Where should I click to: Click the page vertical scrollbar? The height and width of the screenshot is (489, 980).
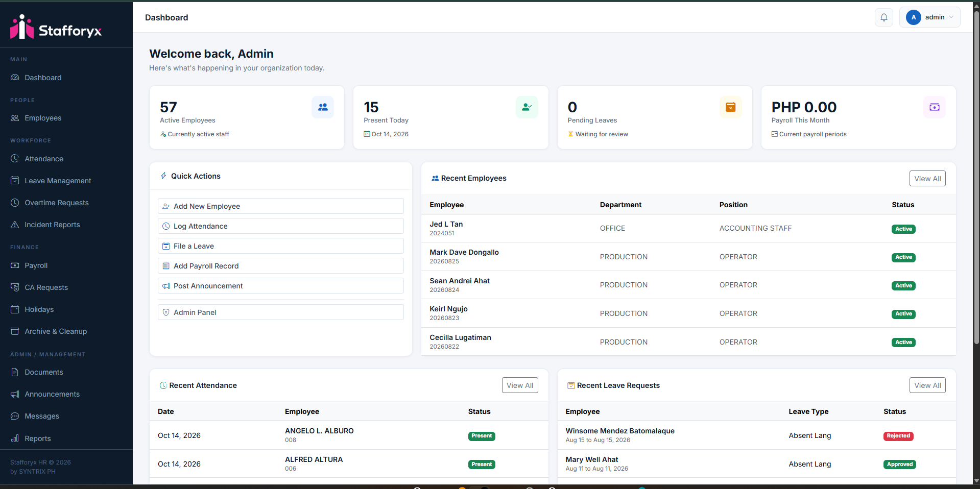pyautogui.click(x=976, y=179)
